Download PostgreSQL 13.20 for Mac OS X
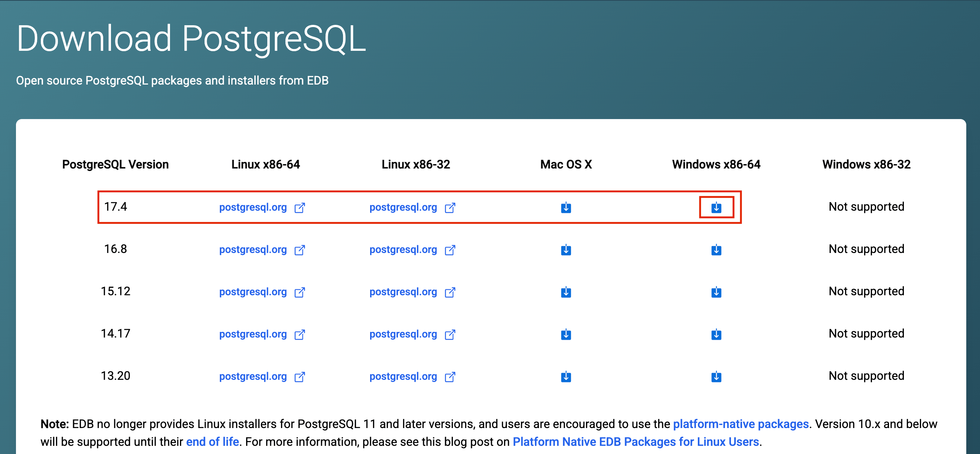 tap(566, 376)
